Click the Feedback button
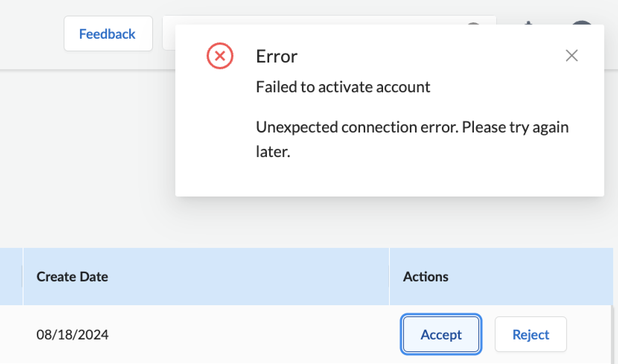Viewport: 618px width, 364px height. [x=108, y=34]
